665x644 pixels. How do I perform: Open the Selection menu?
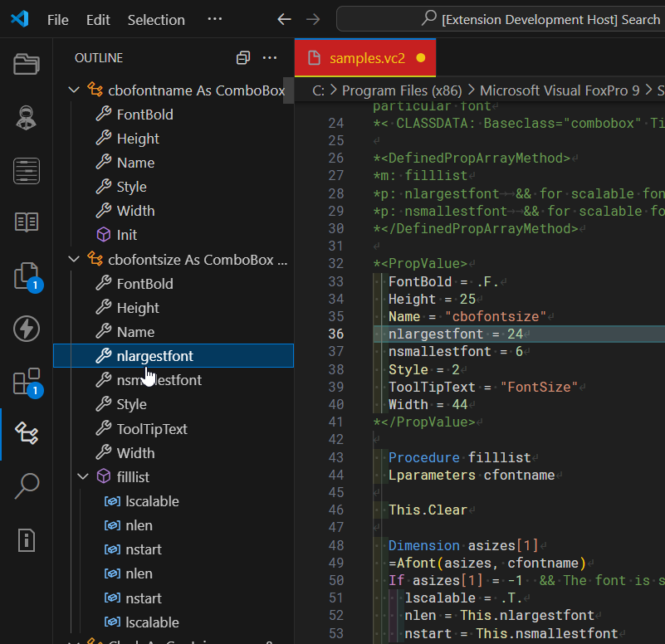156,19
